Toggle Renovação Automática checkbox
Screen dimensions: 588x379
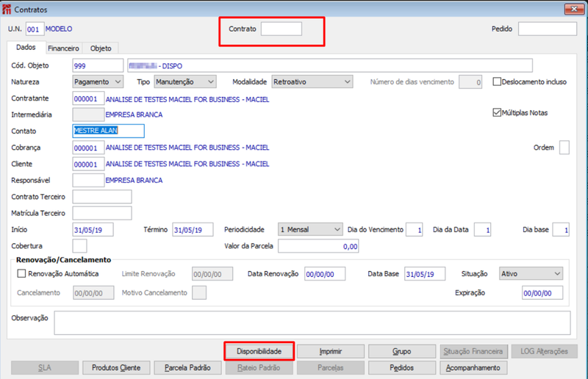click(22, 274)
